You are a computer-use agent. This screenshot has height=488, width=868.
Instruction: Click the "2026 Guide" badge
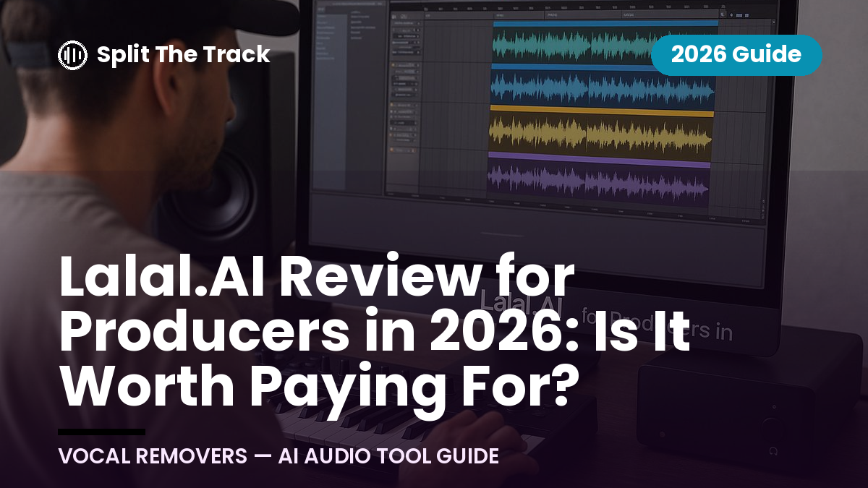[x=736, y=55]
